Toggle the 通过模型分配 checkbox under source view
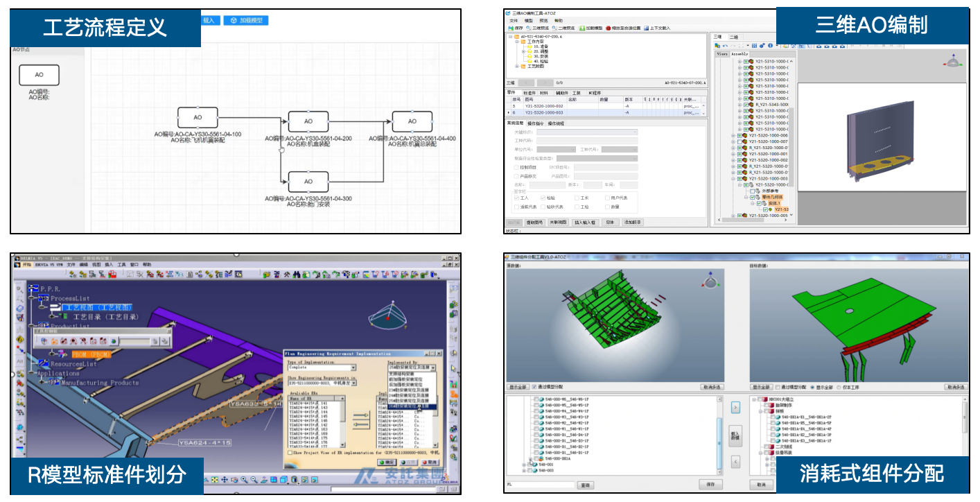980x502 pixels. [x=534, y=387]
